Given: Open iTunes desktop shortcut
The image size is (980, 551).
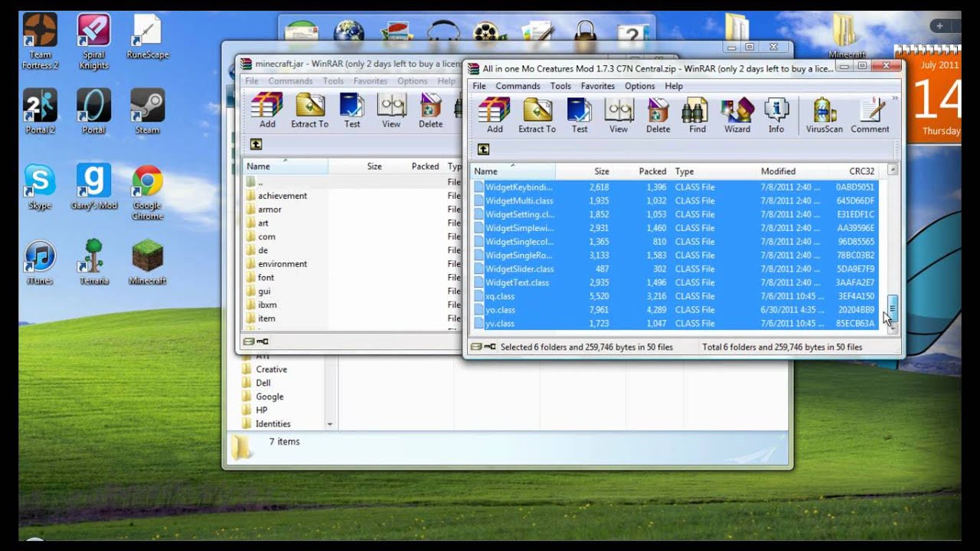Looking at the screenshot, I should click(x=40, y=262).
